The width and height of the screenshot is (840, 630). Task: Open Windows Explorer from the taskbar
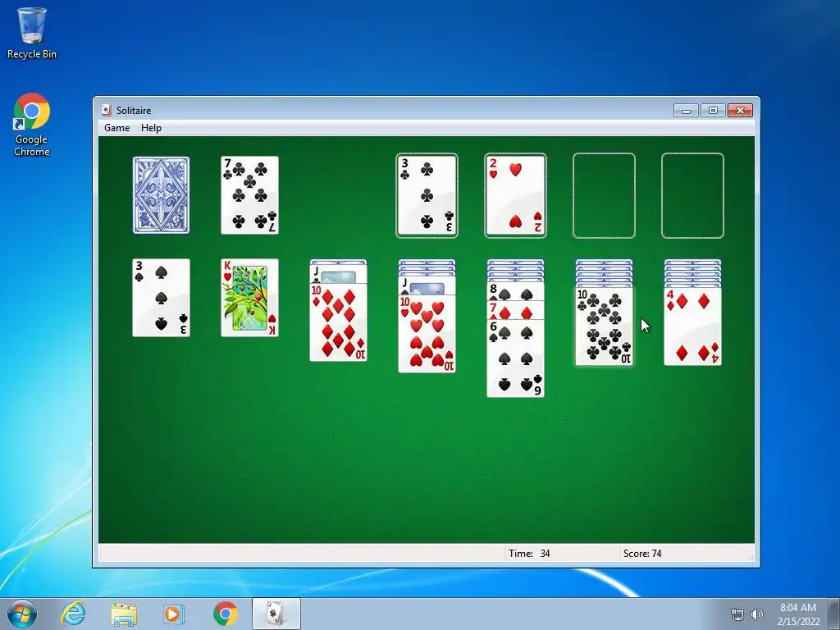[x=124, y=614]
